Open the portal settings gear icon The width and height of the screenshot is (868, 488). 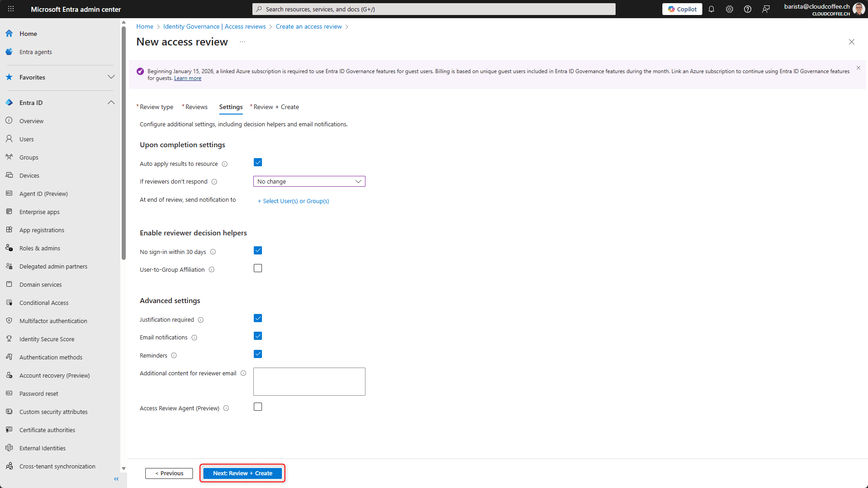pyautogui.click(x=730, y=9)
